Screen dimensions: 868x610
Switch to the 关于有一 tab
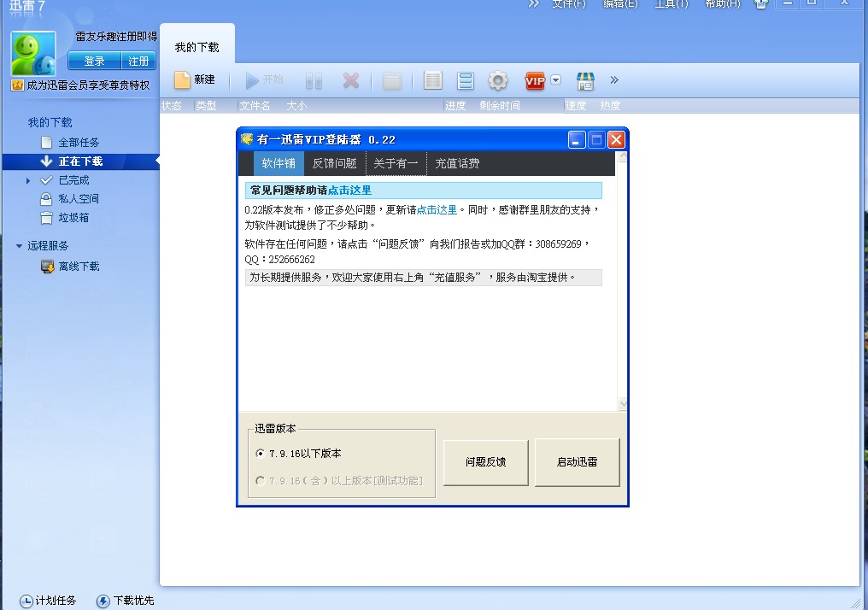coord(396,163)
